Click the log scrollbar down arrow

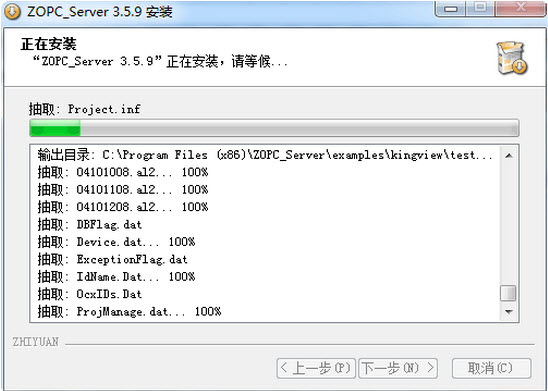coord(509,311)
